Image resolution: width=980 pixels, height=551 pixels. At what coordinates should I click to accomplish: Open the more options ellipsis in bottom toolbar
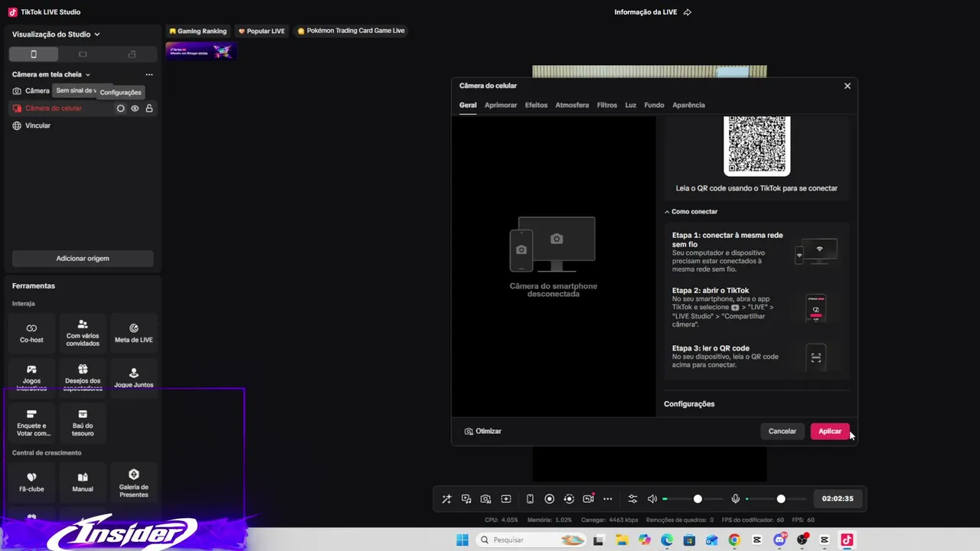click(608, 499)
